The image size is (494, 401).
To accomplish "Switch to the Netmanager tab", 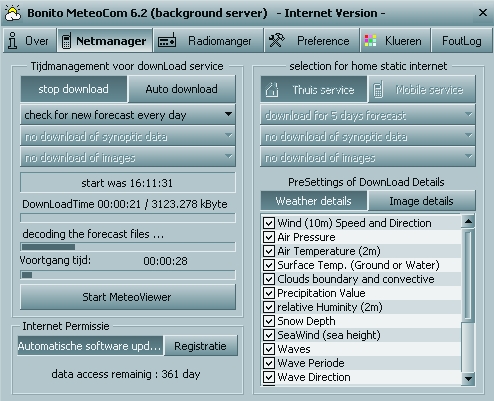I will [x=105, y=41].
